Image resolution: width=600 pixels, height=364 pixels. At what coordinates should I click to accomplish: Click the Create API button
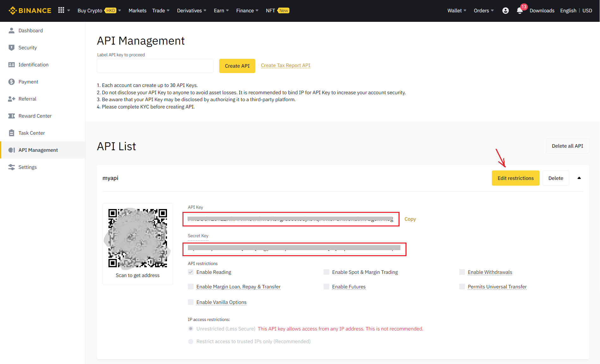click(x=237, y=66)
